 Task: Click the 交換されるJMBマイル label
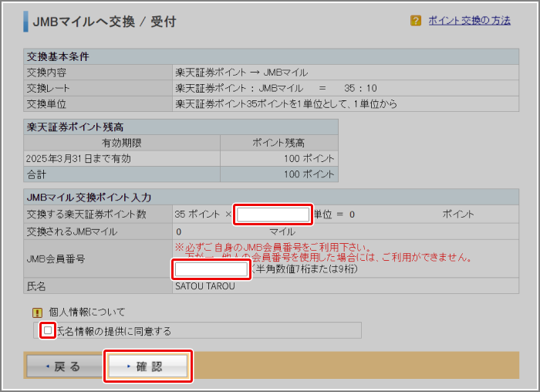tap(72, 231)
